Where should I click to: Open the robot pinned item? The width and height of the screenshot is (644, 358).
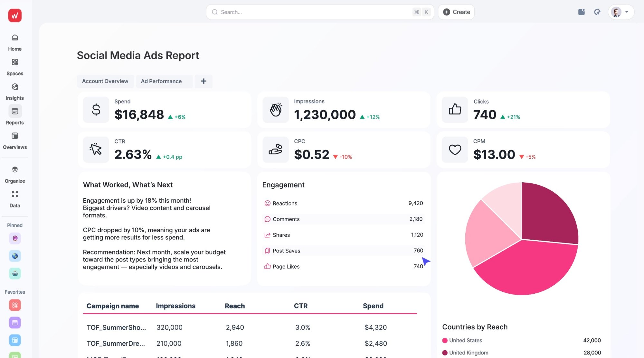click(x=15, y=273)
